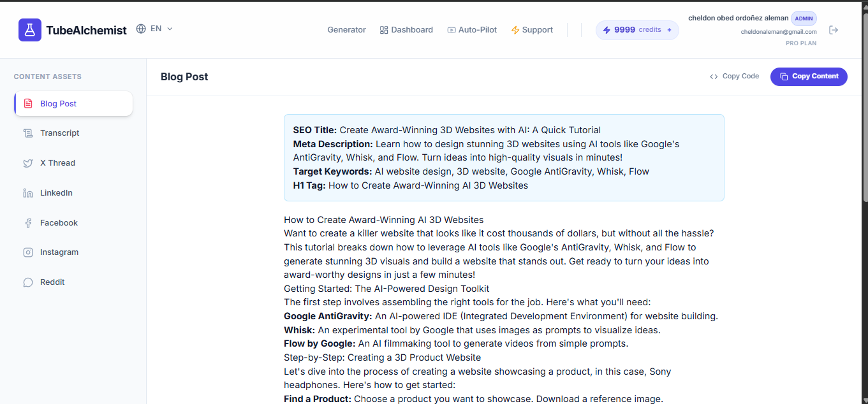Click the Copy Content button
868x404 pixels.
coord(809,76)
